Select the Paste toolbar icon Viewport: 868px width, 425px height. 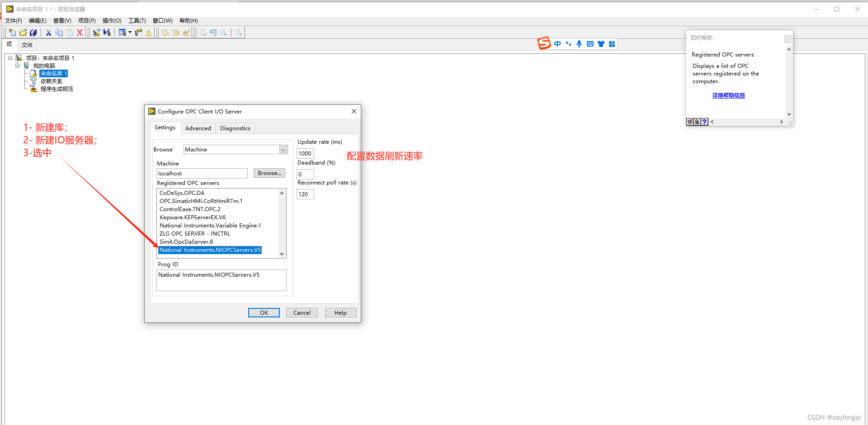tap(70, 32)
